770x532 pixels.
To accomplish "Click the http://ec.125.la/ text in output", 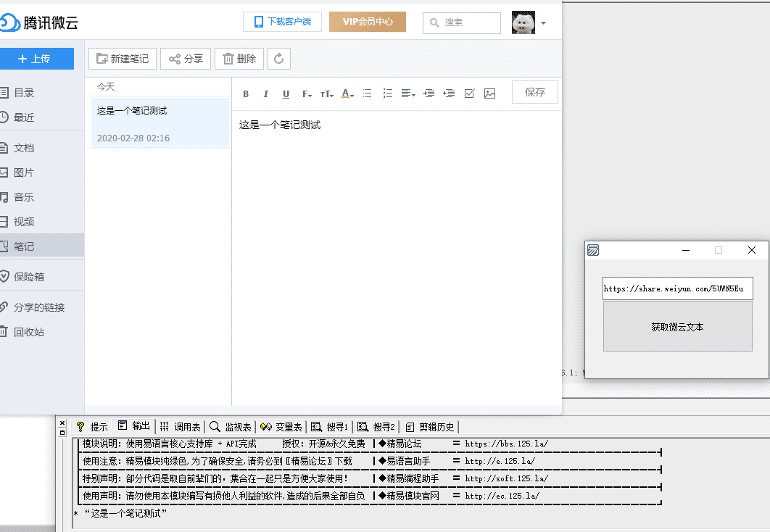I will point(502,496).
